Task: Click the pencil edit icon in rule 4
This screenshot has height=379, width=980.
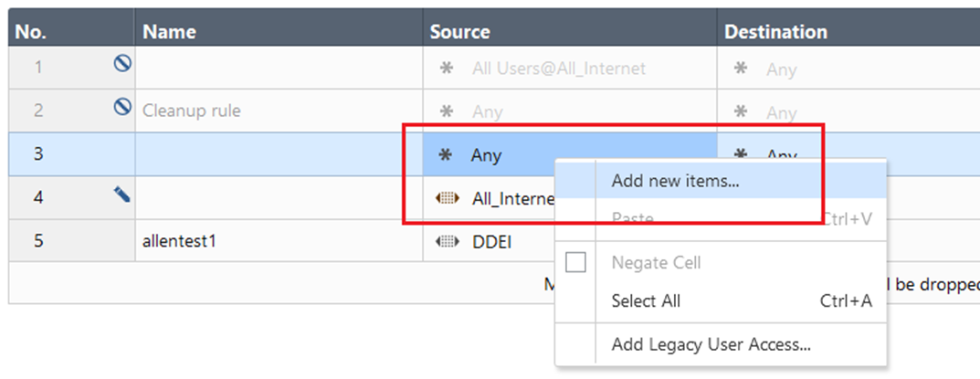Action: click(121, 194)
